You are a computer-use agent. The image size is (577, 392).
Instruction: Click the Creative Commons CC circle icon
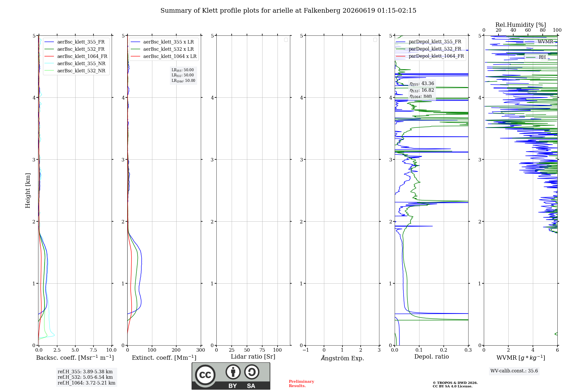coord(205,375)
